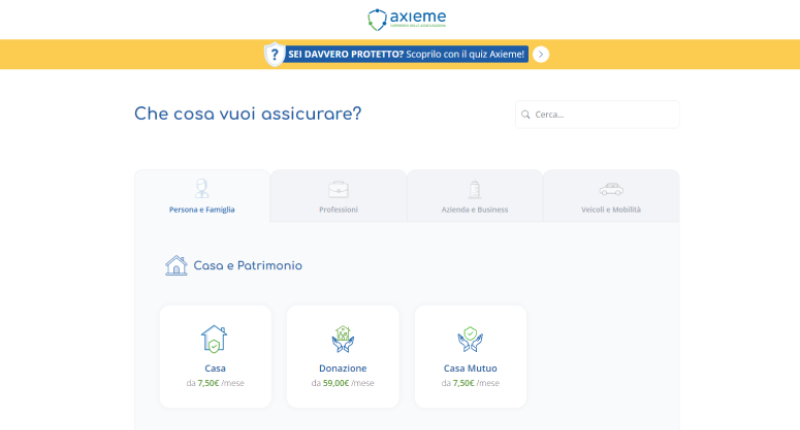Viewport: 800px width, 430px height.
Task: Switch to the Professioni tab
Action: [338, 196]
